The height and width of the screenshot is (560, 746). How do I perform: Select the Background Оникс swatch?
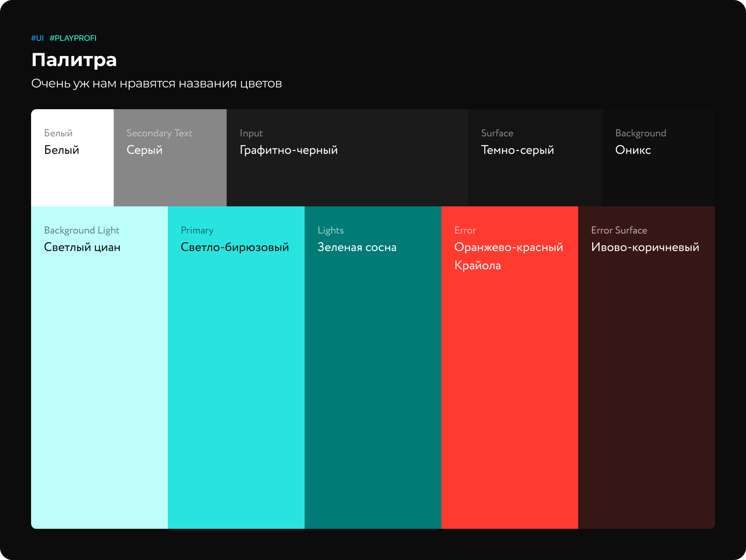[x=659, y=158]
